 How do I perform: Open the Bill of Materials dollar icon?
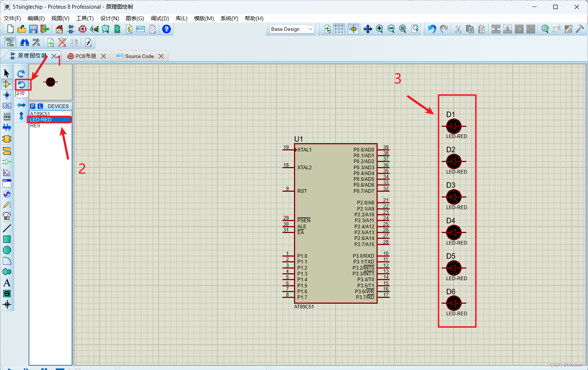pos(129,29)
